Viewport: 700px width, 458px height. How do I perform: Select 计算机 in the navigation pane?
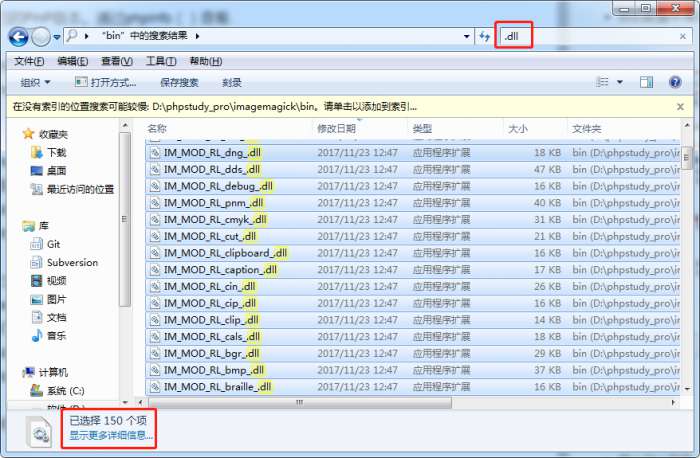click(45, 372)
